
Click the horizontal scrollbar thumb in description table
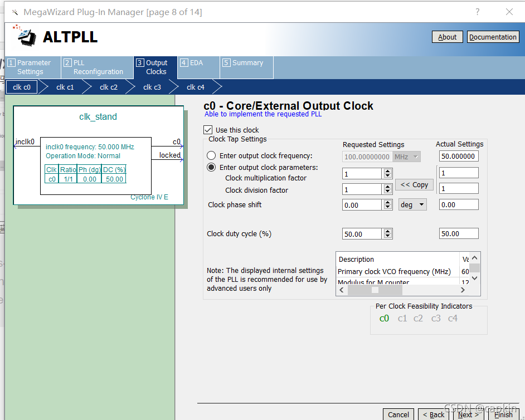coord(375,290)
